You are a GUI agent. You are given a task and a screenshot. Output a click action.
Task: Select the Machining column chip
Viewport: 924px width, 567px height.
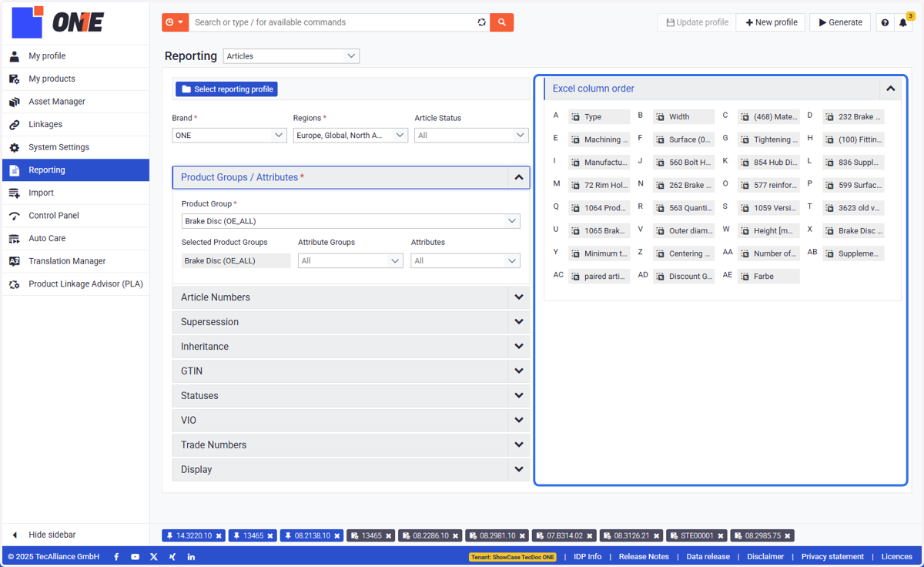pyautogui.click(x=599, y=139)
